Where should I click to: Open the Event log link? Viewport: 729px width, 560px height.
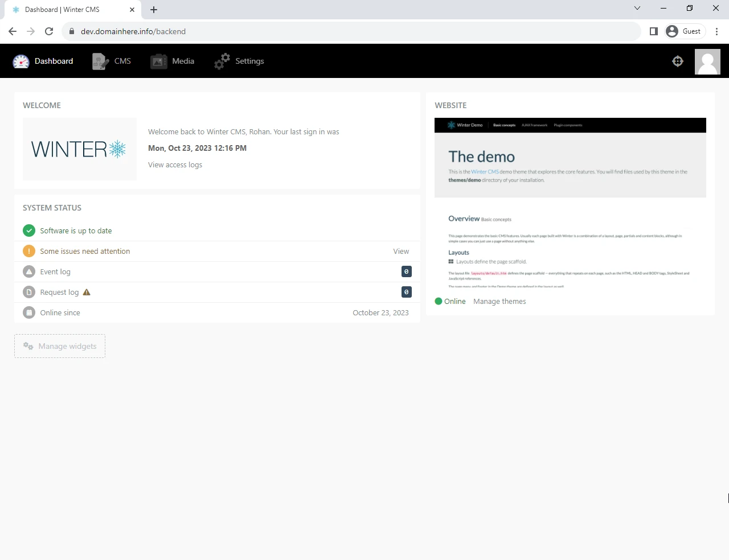pyautogui.click(x=55, y=271)
